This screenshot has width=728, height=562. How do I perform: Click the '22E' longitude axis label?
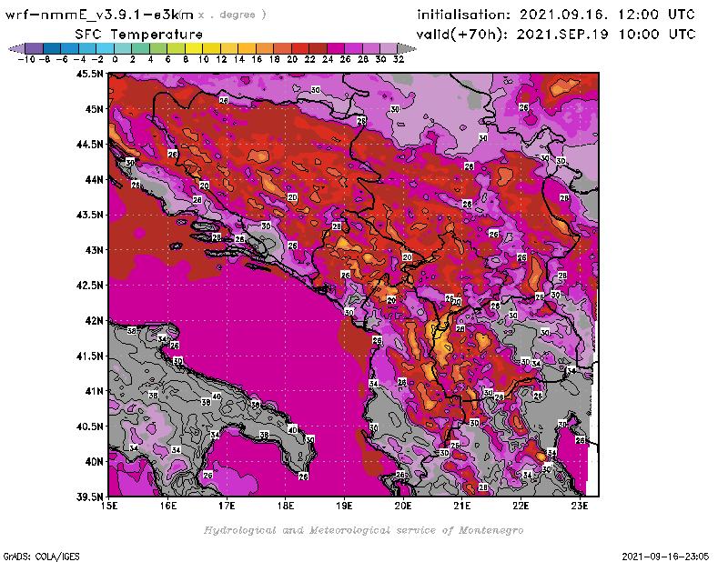pyautogui.click(x=521, y=506)
